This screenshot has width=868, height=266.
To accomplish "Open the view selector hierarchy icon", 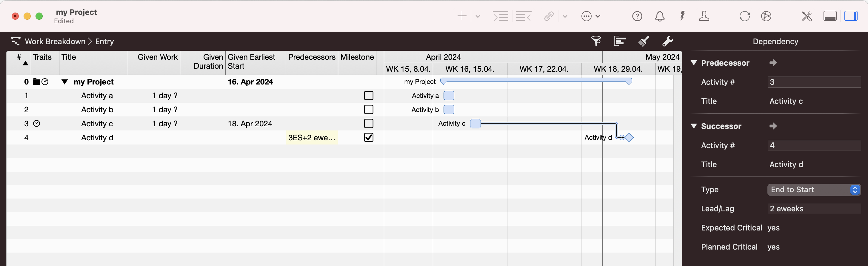I will click(x=16, y=41).
